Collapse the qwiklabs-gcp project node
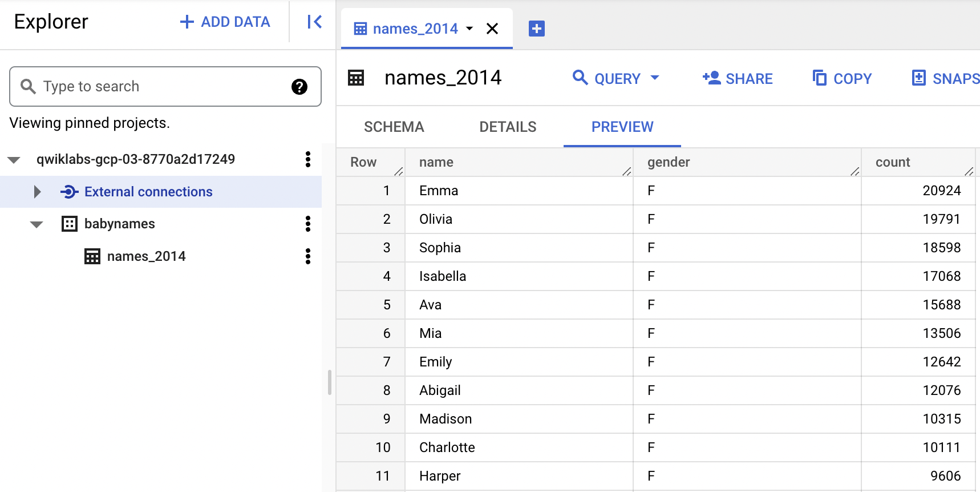This screenshot has height=492, width=980. click(14, 160)
